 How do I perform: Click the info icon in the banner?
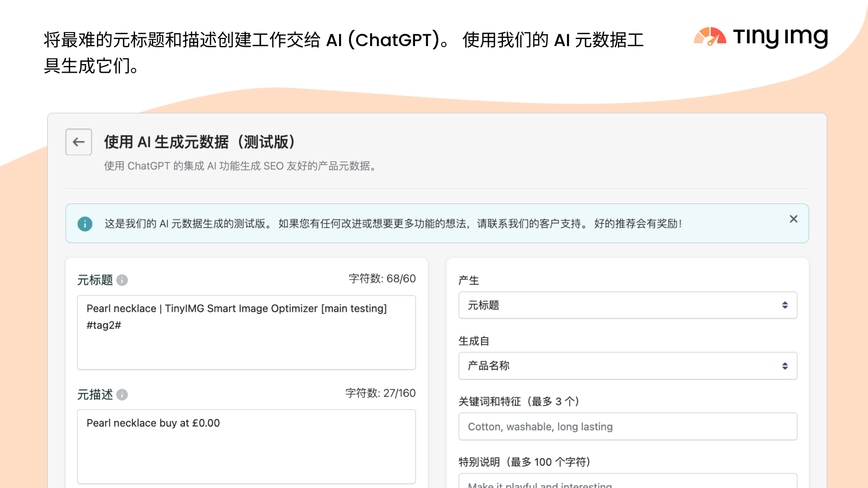pyautogui.click(x=85, y=223)
